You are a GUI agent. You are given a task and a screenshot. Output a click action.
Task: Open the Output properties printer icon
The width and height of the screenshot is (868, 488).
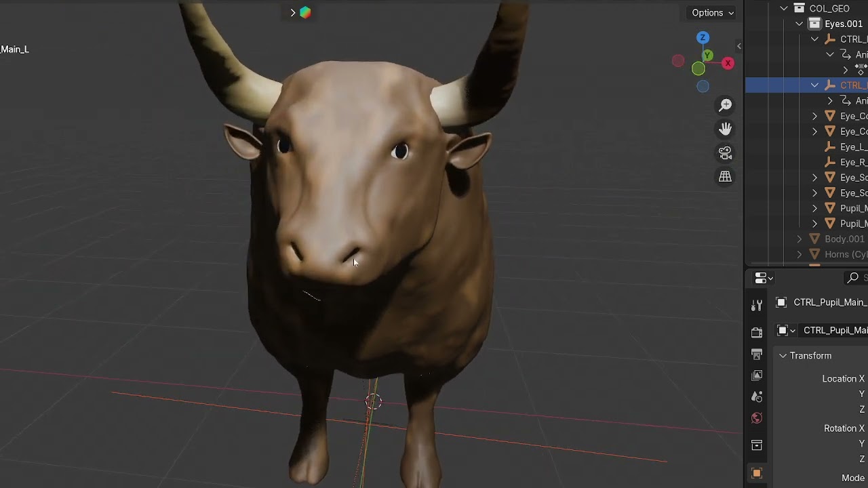pos(757,354)
